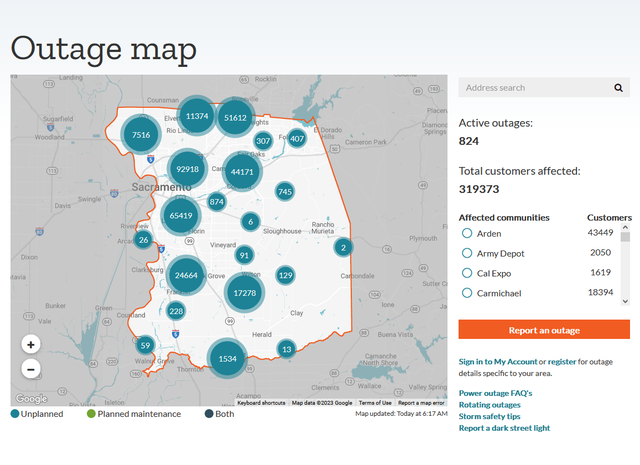Choose the Cal Expo community option
Screen dimensions: 640x465
click(467, 273)
